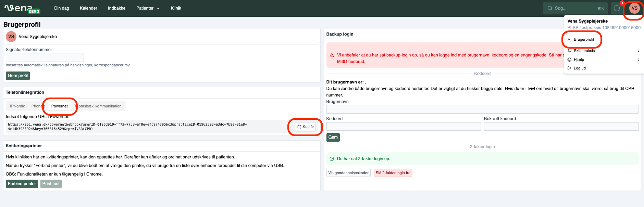
Task: Select the Powernet tab
Action: point(60,106)
